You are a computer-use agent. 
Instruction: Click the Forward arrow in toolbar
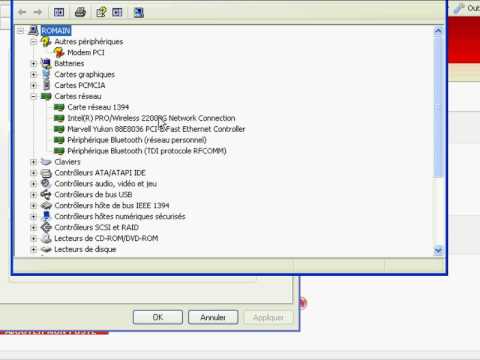pos(37,12)
